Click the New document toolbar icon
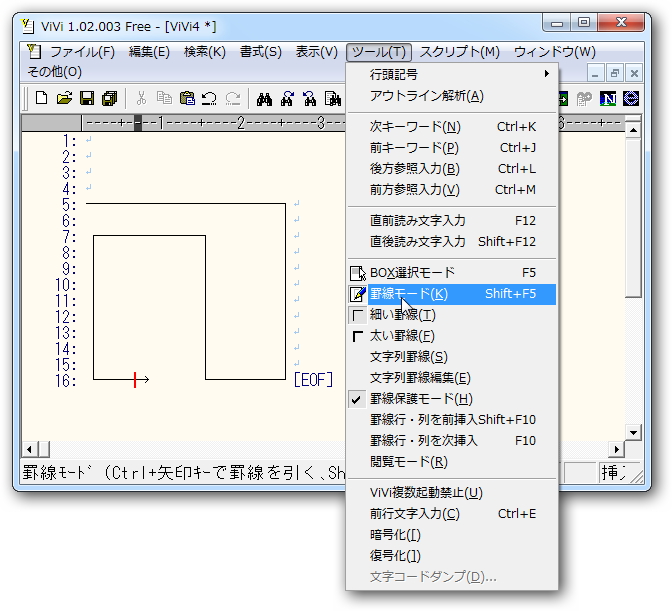 coord(42,99)
